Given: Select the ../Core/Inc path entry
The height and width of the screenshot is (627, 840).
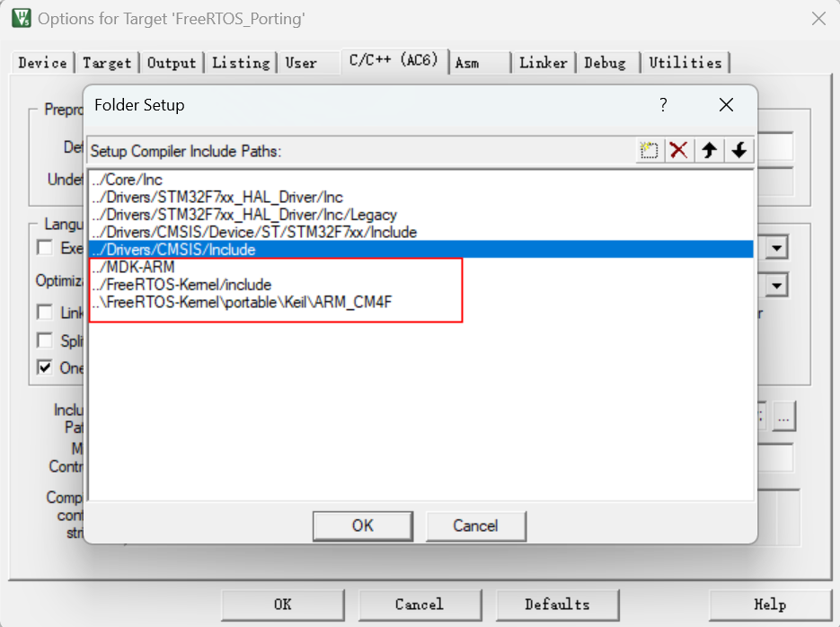Looking at the screenshot, I should click(127, 180).
